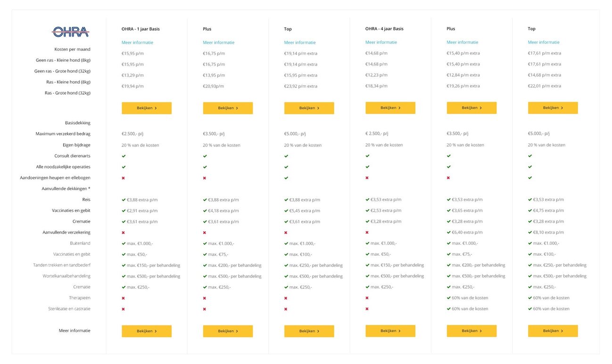Click Therapieën cross in 1 jaar Basis column
This screenshot has width=612, height=364.
(124, 298)
